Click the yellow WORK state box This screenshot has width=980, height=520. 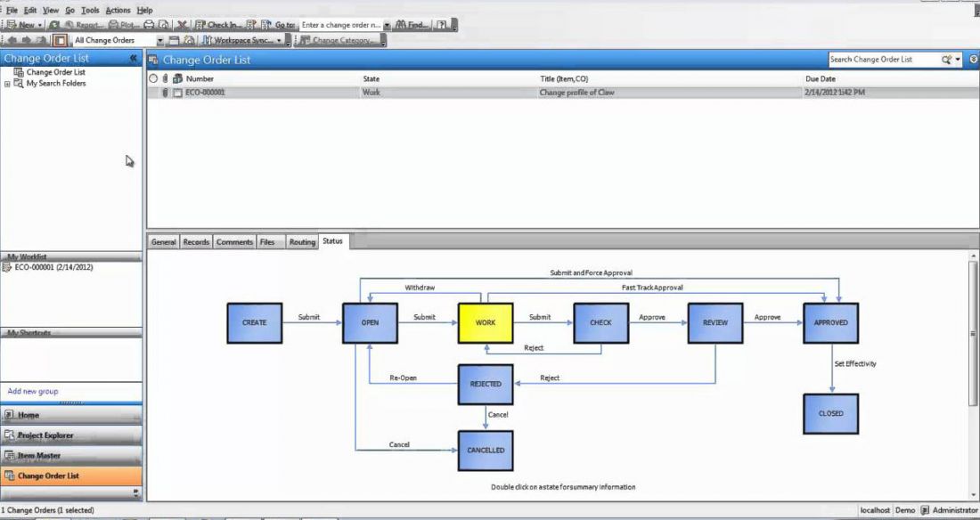click(x=486, y=322)
